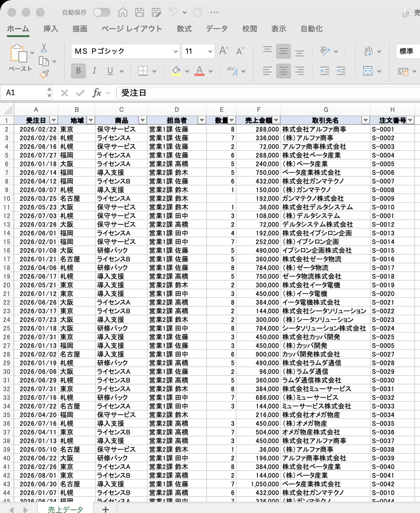Switch to the ホーム ribbon tab
Screen dimensions: 420x513
tap(18, 29)
